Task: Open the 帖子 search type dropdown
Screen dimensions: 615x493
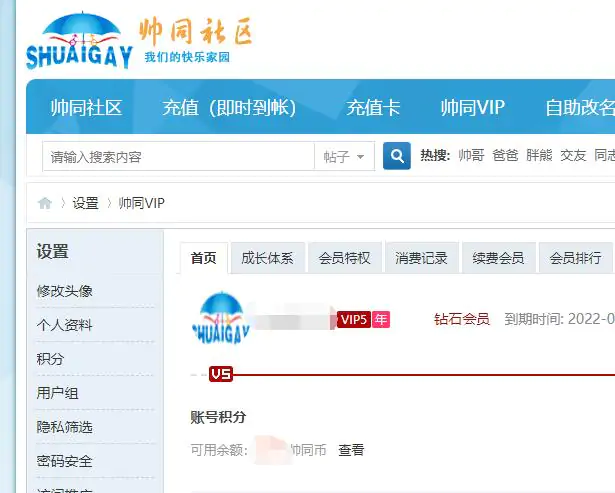Action: click(344, 156)
